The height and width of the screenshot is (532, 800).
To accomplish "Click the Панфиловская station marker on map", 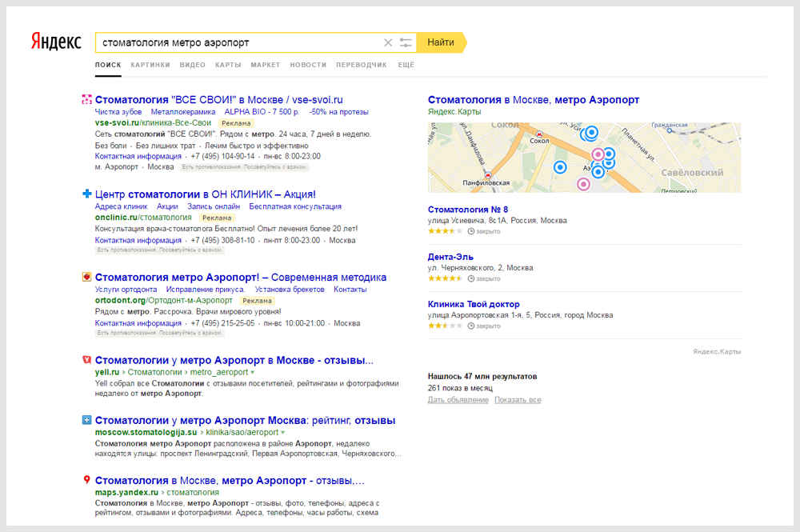I will (x=488, y=175).
